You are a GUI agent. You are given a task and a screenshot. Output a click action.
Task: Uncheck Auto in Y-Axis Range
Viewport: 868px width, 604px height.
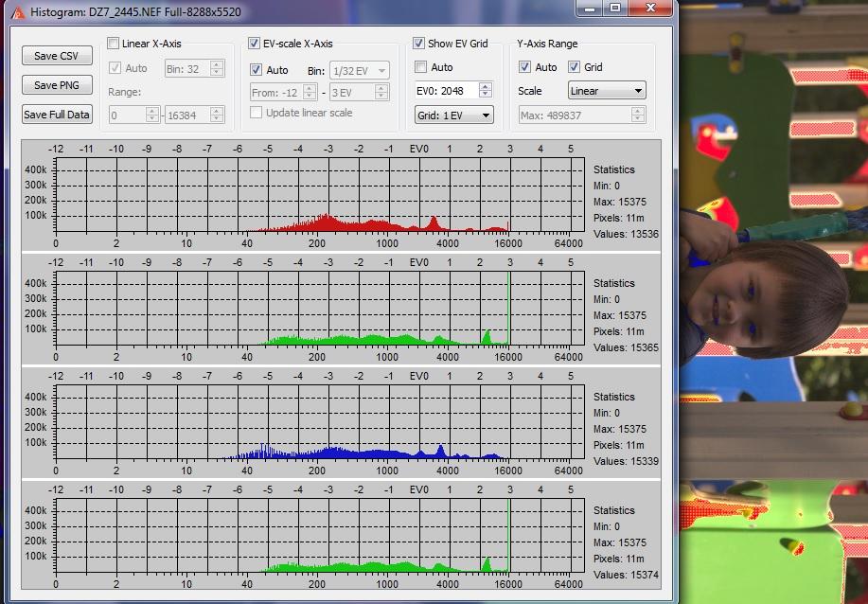pos(524,67)
